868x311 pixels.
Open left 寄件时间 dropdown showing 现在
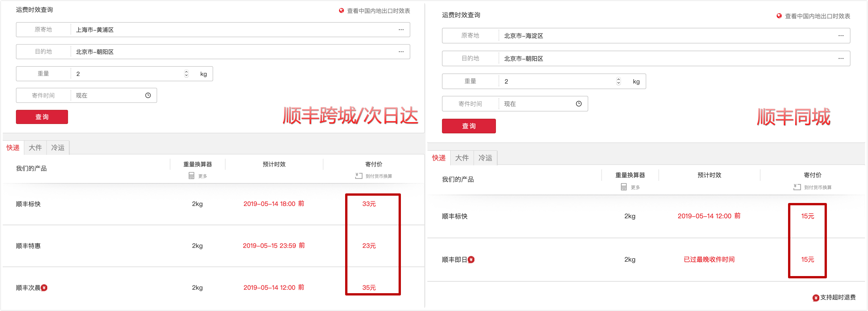tap(114, 96)
